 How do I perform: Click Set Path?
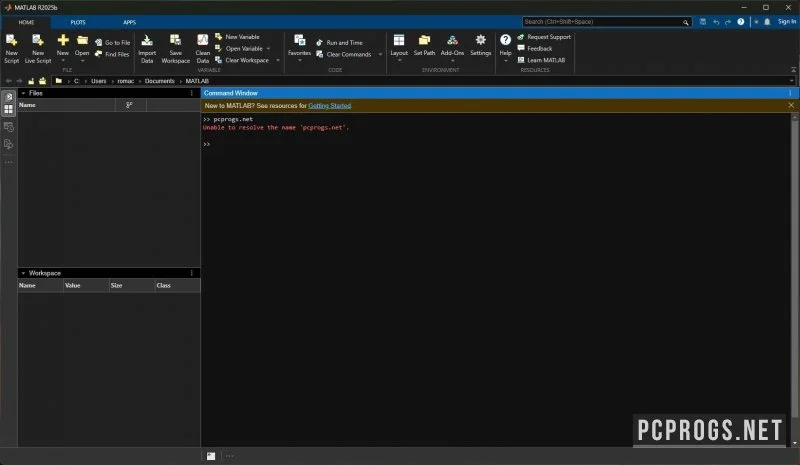tap(424, 45)
